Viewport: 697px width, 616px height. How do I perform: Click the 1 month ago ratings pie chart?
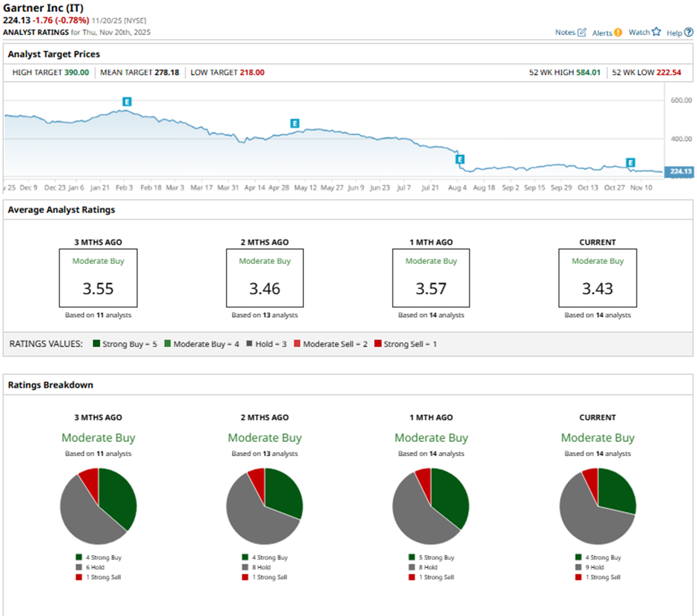pyautogui.click(x=431, y=506)
